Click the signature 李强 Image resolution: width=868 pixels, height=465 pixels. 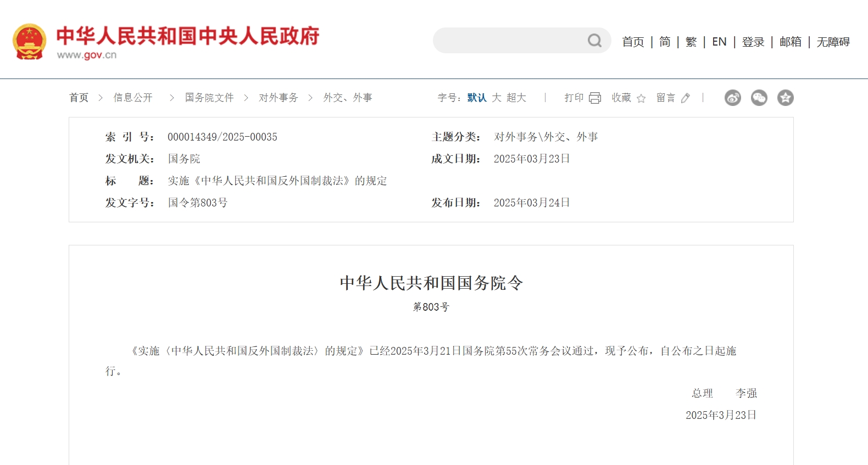tap(747, 393)
